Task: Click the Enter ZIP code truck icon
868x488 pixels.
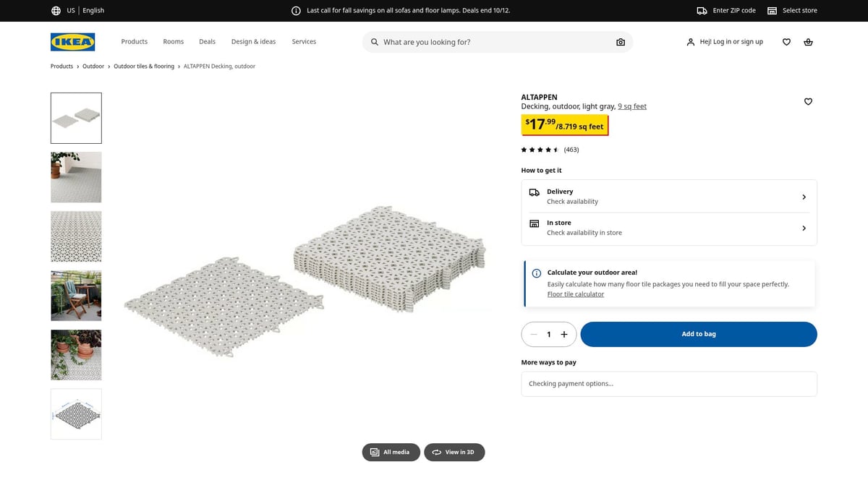Action: [702, 11]
